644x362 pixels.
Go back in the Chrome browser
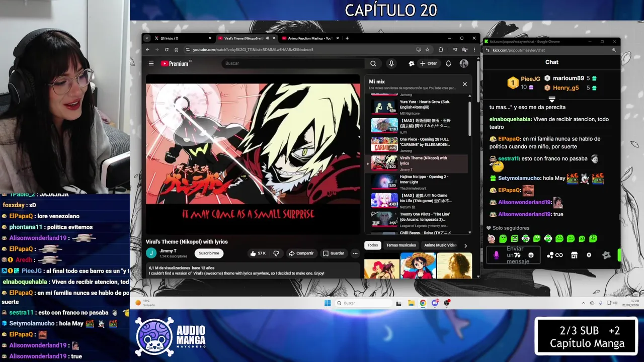coord(147,49)
